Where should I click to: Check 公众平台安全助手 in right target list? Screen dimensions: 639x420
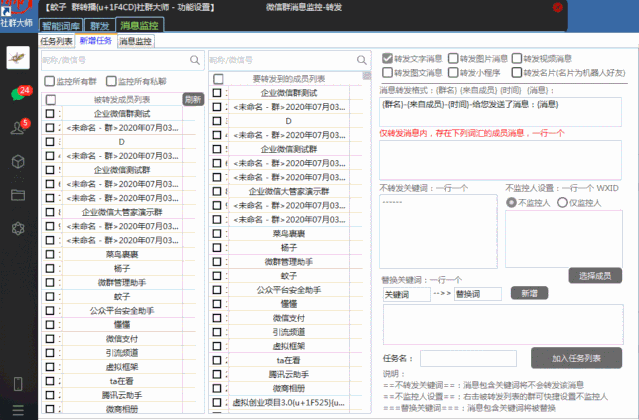point(217,290)
